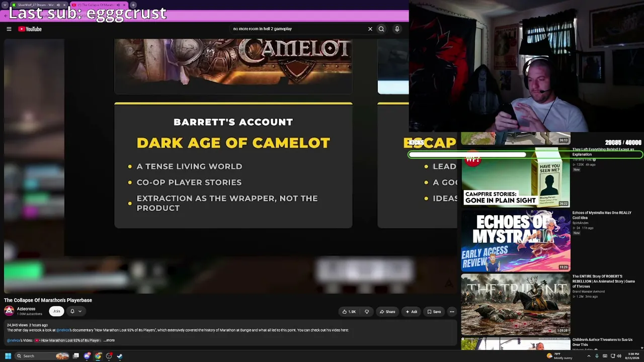
Task: Open the Campfire Stories Gone in Plain Sight thumbnail
Action: point(516,177)
